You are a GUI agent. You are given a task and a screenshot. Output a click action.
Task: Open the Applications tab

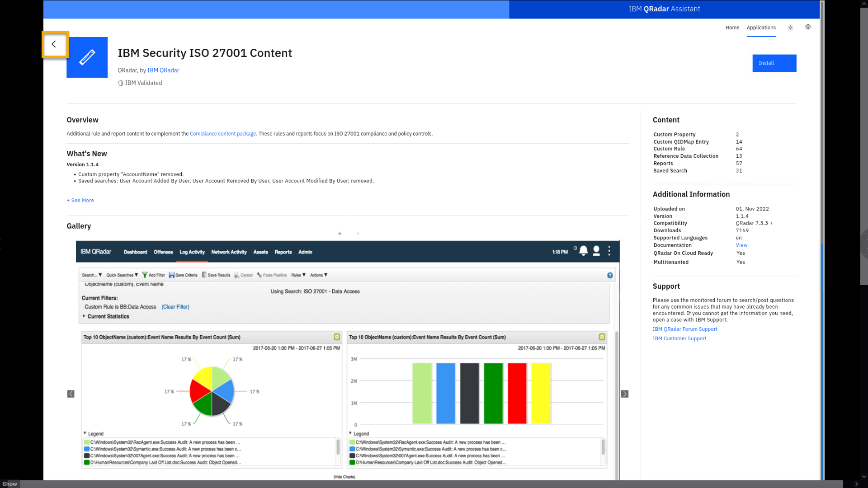pos(761,28)
